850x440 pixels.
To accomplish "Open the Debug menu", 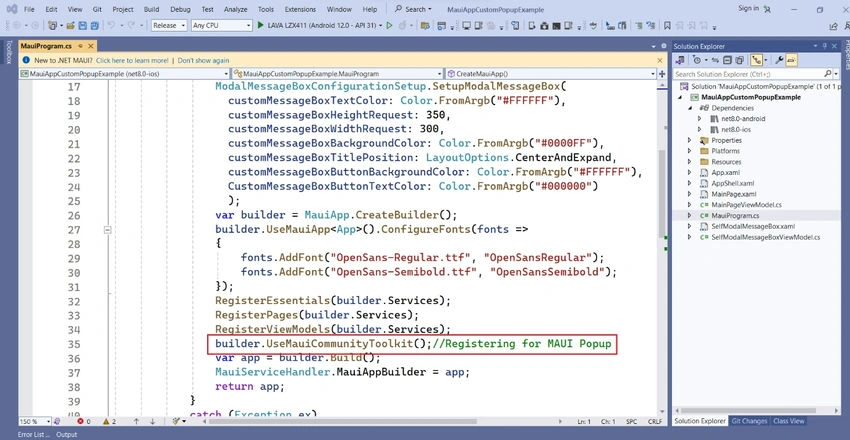I will tap(180, 9).
